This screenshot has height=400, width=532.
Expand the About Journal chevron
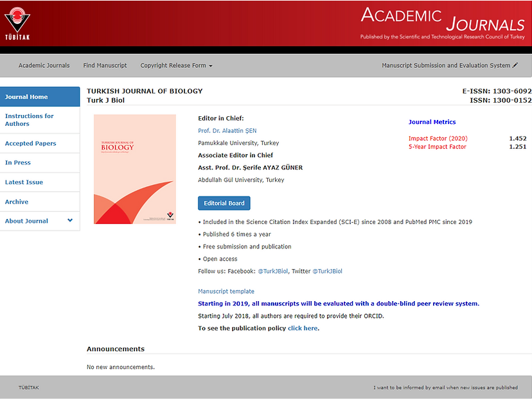pos(70,220)
